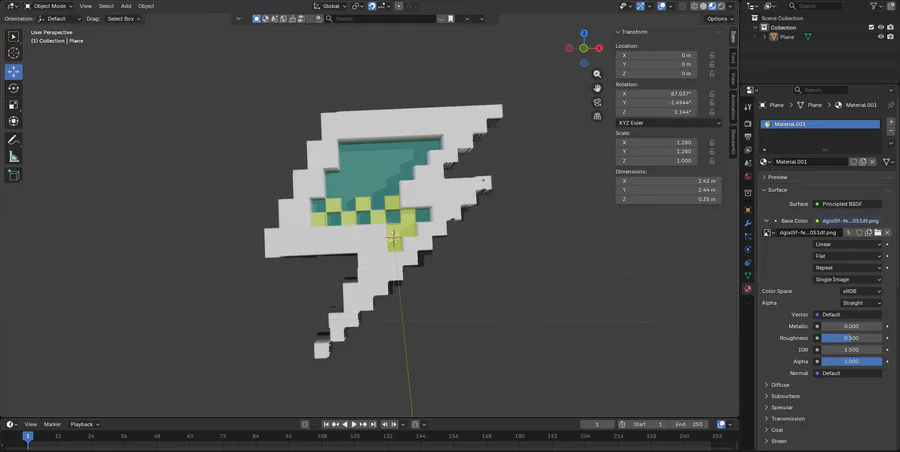This screenshot has width=900, height=452.
Task: Adjust the Alpha slider
Action: [x=851, y=362]
